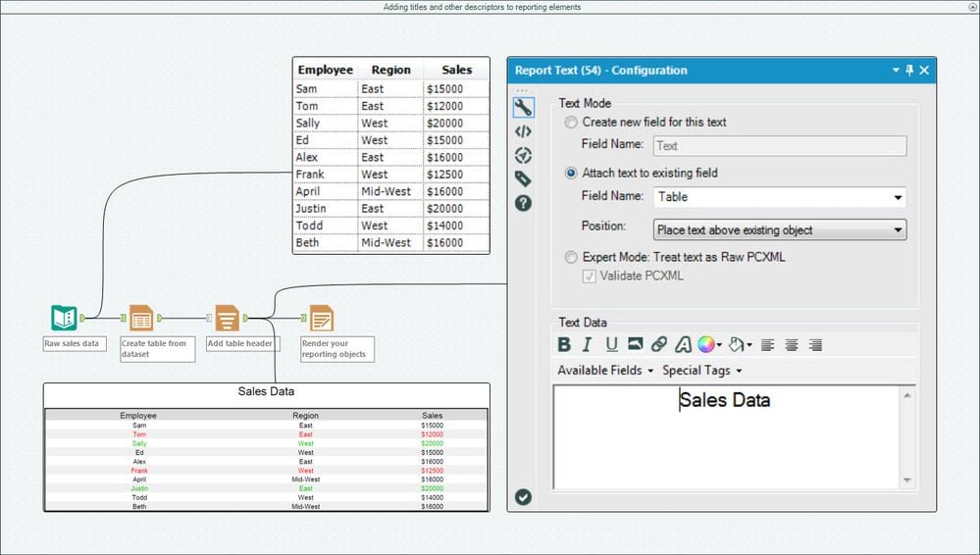
Task: Toggle the Validate PCXML checkbox
Action: pos(589,276)
